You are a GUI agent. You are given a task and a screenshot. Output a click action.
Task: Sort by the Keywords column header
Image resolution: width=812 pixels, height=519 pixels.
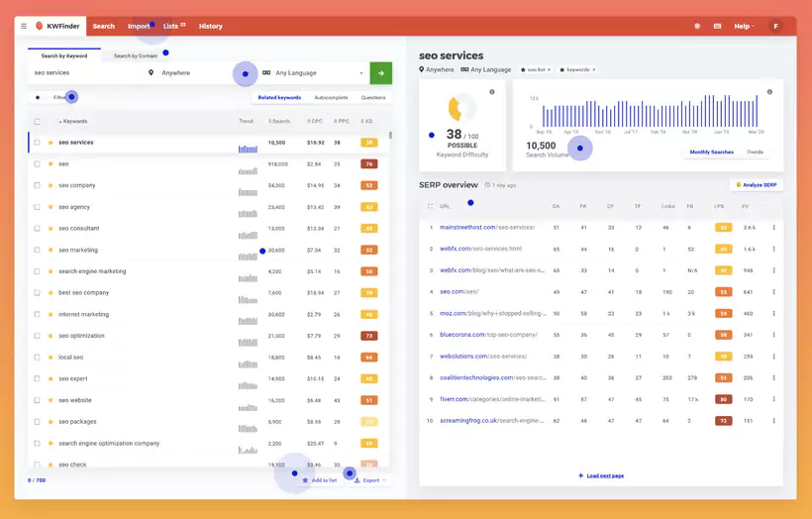pos(73,121)
